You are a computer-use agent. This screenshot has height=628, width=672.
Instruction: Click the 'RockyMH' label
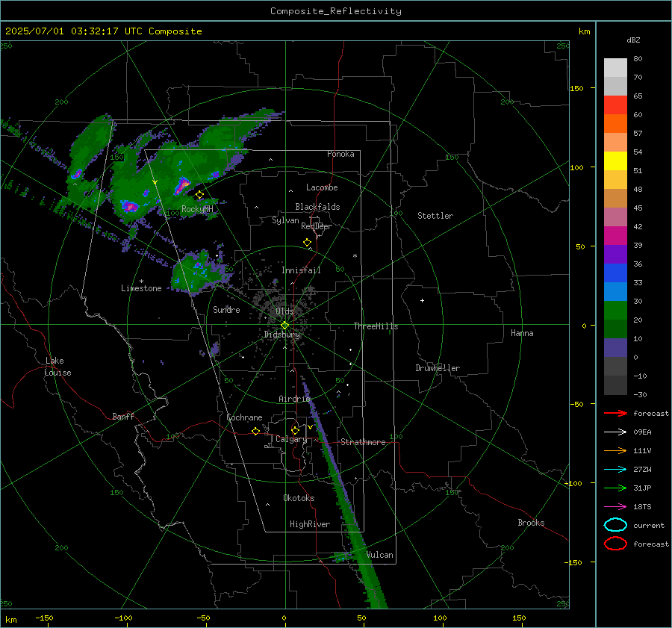click(197, 209)
